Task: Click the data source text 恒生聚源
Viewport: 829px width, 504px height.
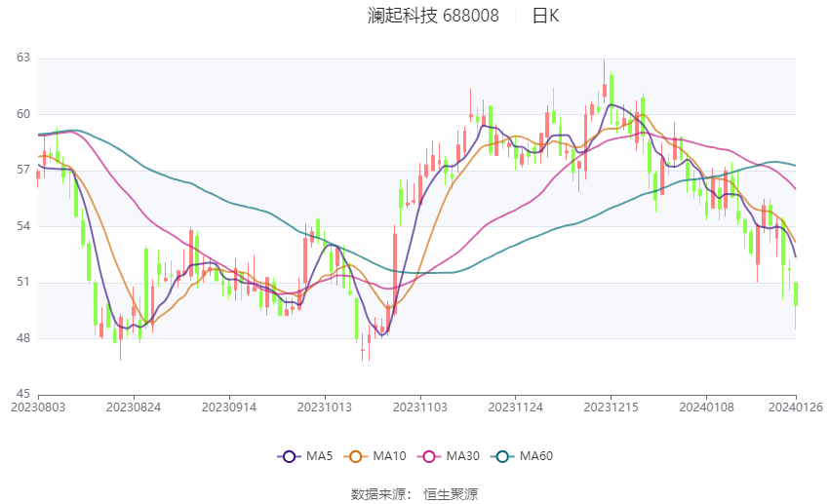Action: point(451,494)
